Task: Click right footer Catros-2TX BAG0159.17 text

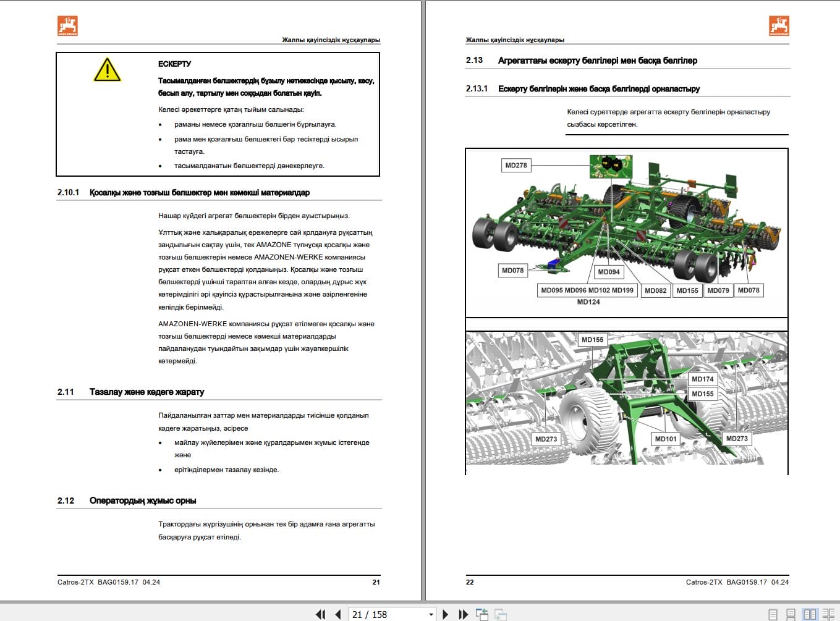Action: tap(737, 582)
